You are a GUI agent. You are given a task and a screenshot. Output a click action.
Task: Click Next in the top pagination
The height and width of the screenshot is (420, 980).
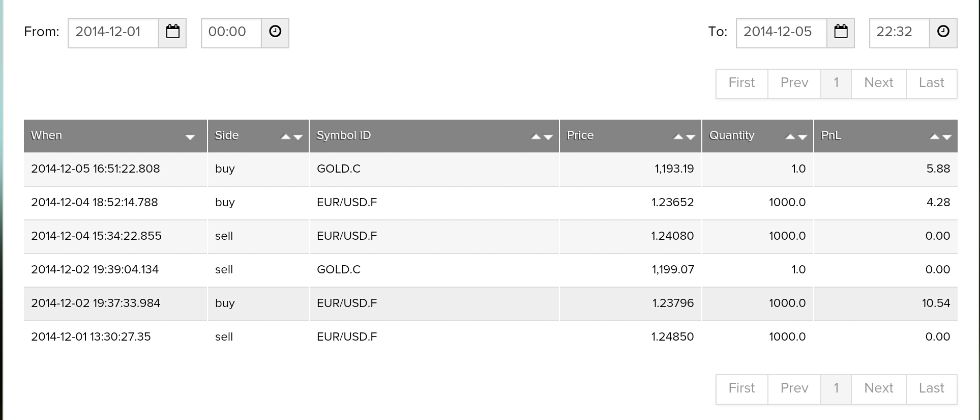click(878, 83)
